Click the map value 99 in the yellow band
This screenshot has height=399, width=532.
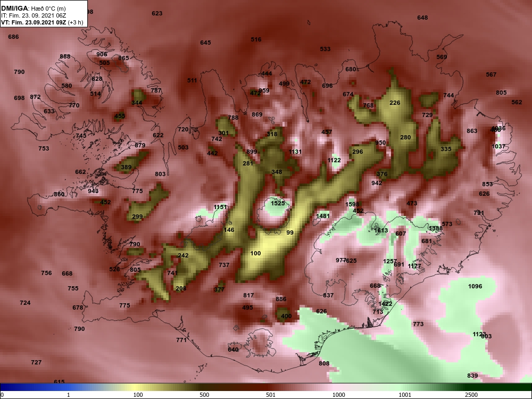point(290,232)
